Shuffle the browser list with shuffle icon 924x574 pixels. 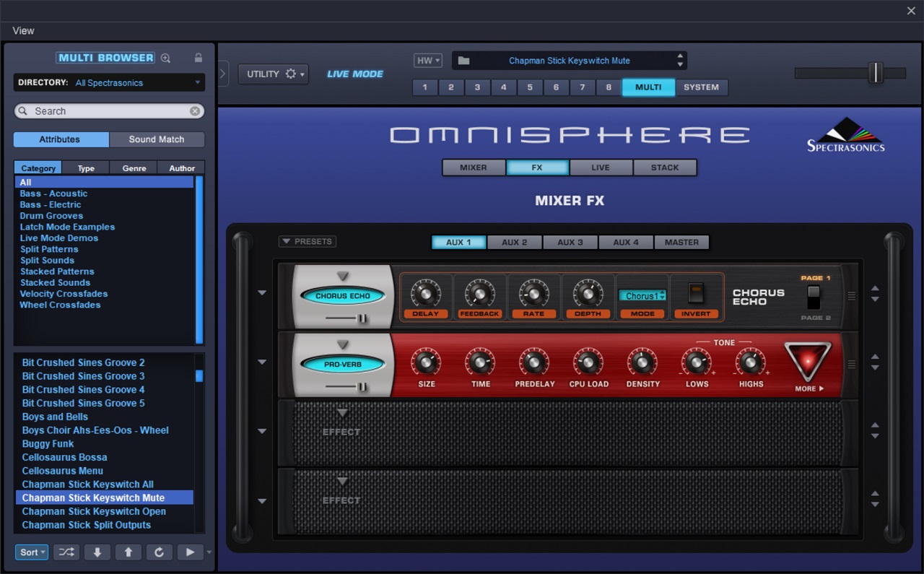[x=66, y=552]
